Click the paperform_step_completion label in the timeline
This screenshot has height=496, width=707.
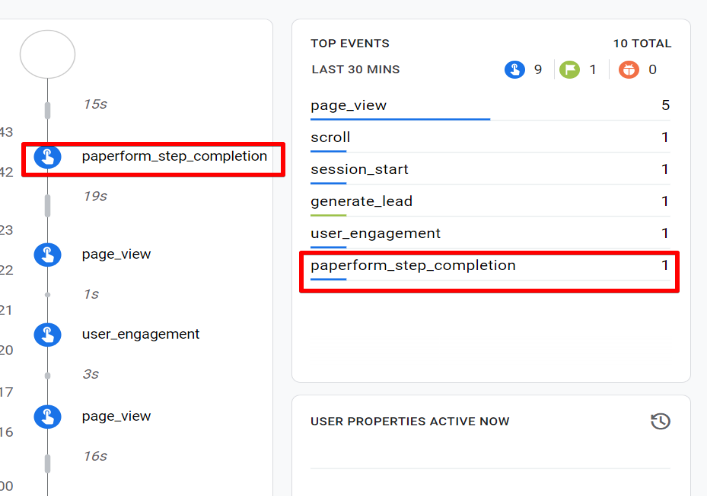[x=174, y=156]
